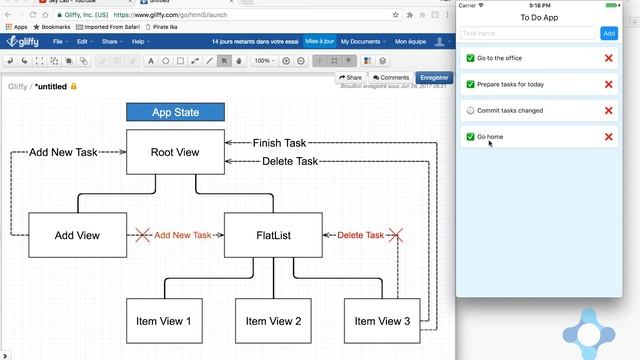640x360 pixels.
Task: Delete the 'Prepare tasks for today' task
Action: (609, 84)
